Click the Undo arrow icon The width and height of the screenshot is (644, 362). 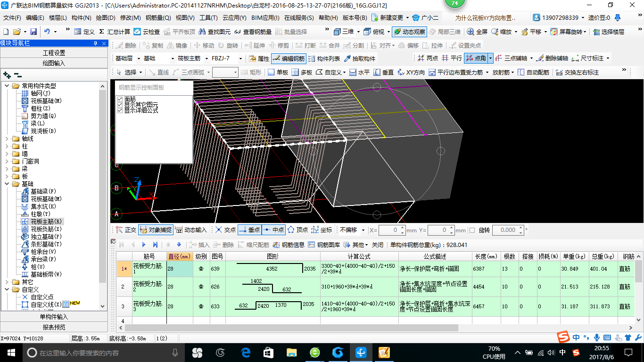(47, 32)
